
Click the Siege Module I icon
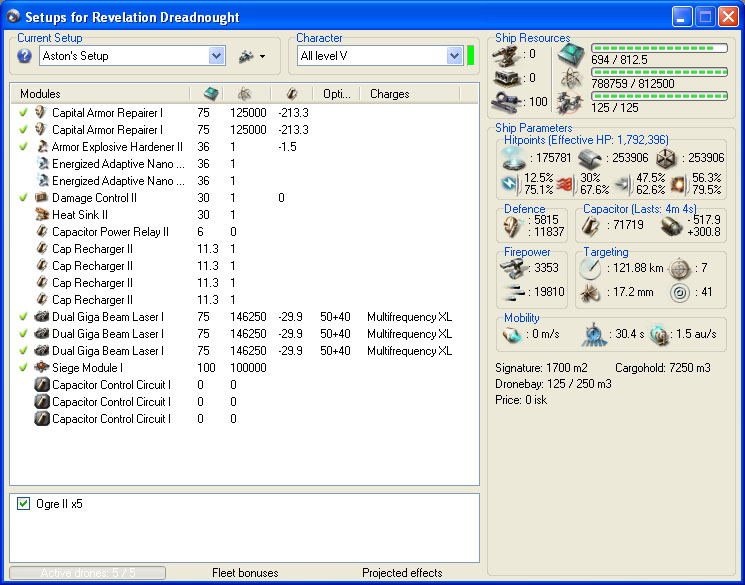(x=42, y=368)
